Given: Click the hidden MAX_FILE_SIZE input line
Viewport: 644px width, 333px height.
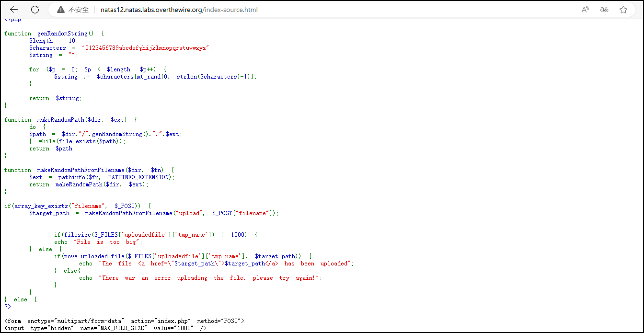Looking at the screenshot, I should coord(105,328).
